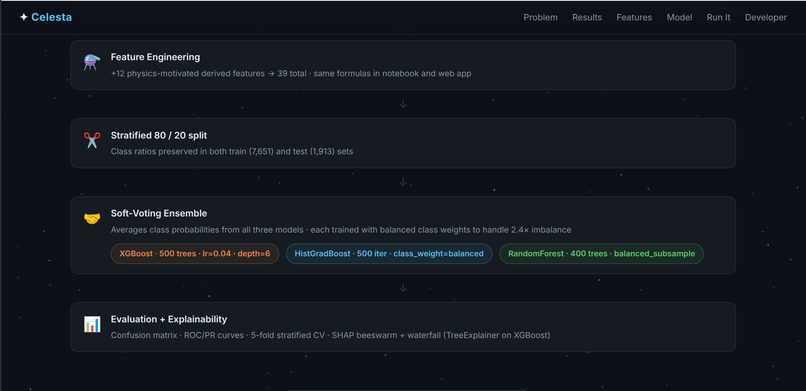
Task: Click the Soft-Voting Ensemble heading
Action: (x=159, y=213)
